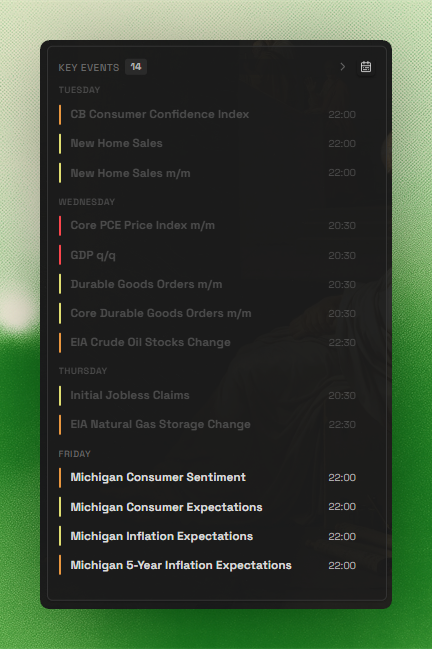Click the TUESDAY day heading
The image size is (432, 649).
pos(79,90)
